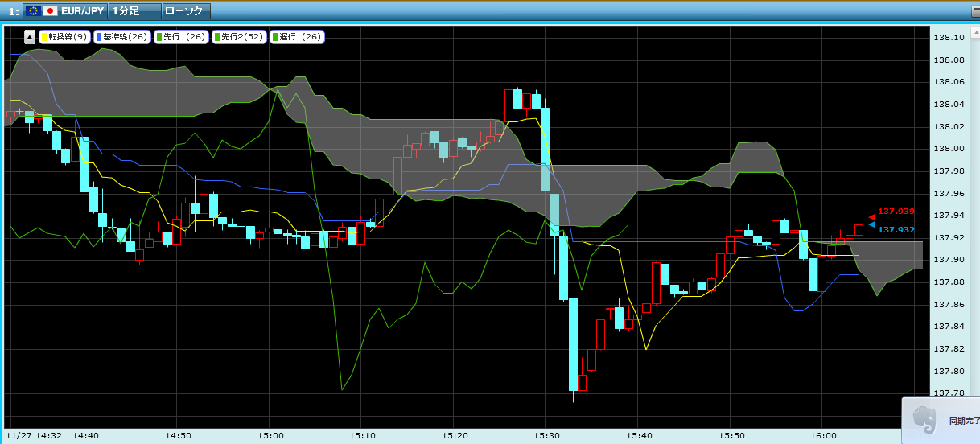Click the 137.96 price axis label
Viewport: 980px width, 444px height.
(948, 193)
